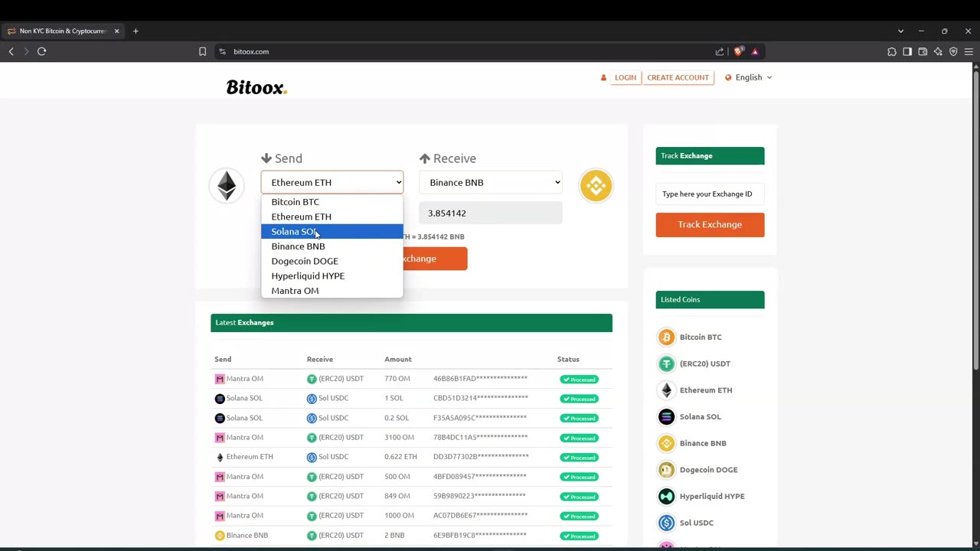The image size is (980, 551).
Task: Focus the Exchange ID input field
Action: 710,194
